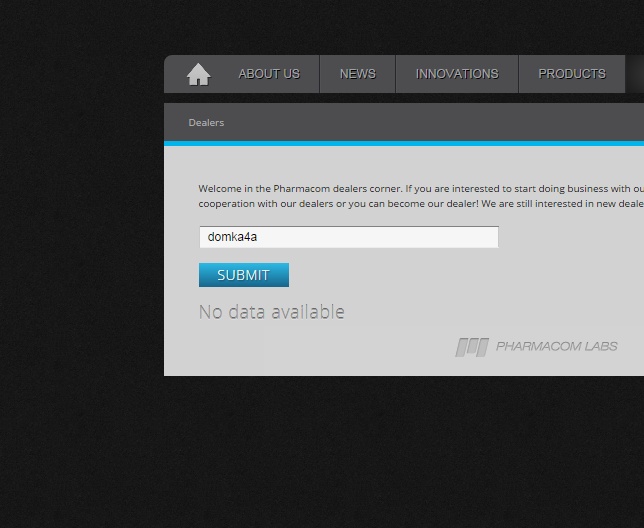This screenshot has width=644, height=528.
Task: Click the Home icon in navigation bar
Action: [x=198, y=74]
